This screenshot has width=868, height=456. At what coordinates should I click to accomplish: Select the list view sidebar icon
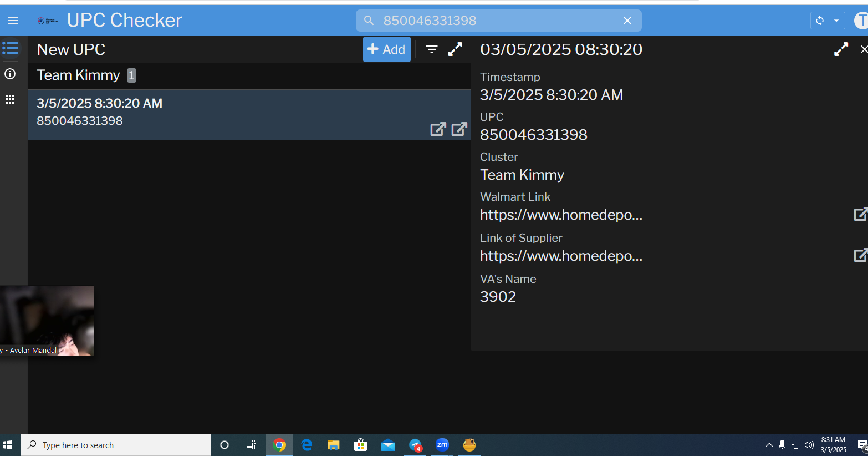10,48
